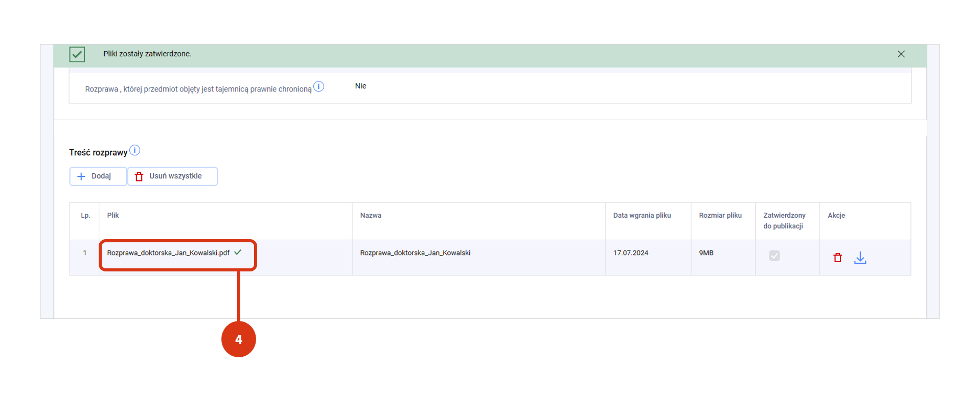The height and width of the screenshot is (413, 980).
Task: Delete the file using the red trash icon
Action: pos(837,258)
